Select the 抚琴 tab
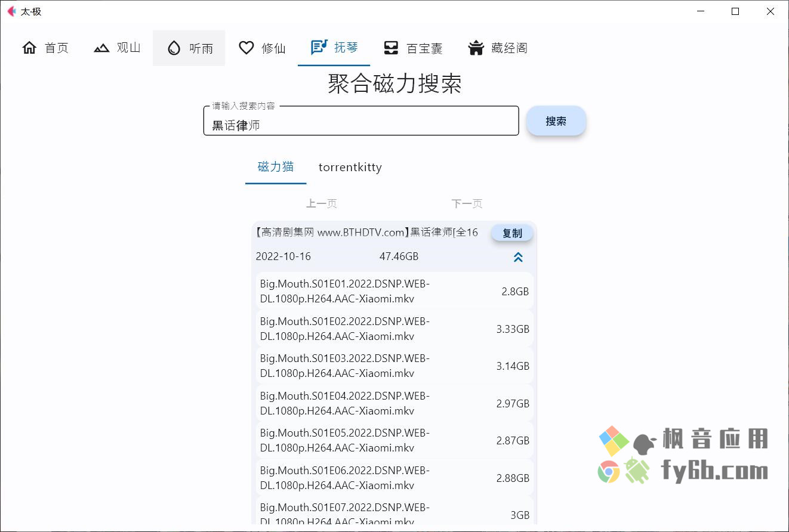The image size is (789, 532). click(334, 48)
